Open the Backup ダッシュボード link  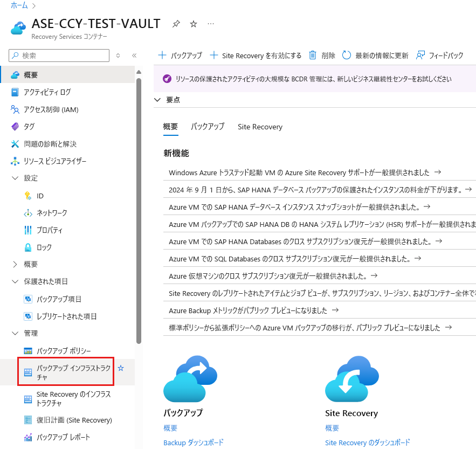tap(194, 443)
